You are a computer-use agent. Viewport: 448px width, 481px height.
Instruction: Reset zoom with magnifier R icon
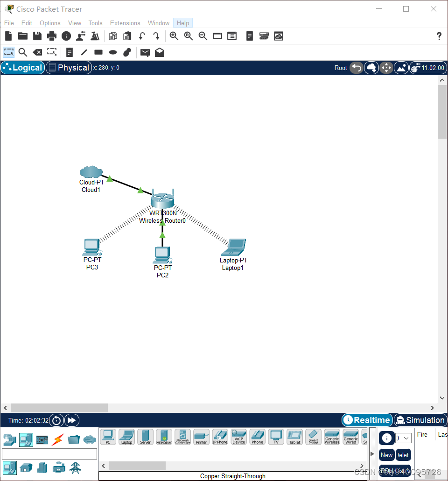tap(188, 36)
